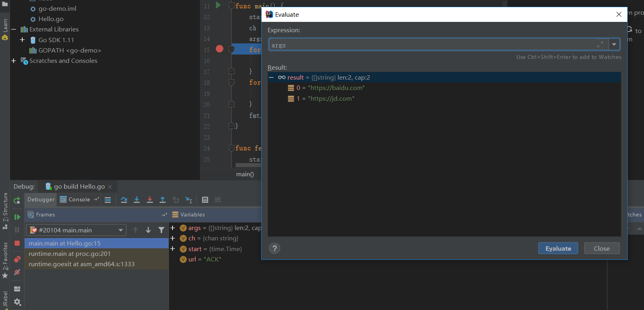This screenshot has width=644, height=310.
Task: Open the Structure tool window tab
Action: [x=5, y=211]
